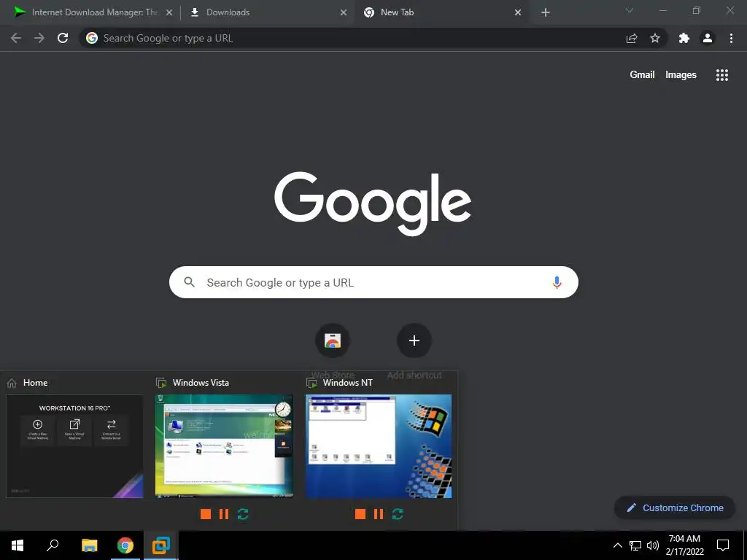747x560 pixels.
Task: Show hidden system tray icons
Action: (617, 545)
